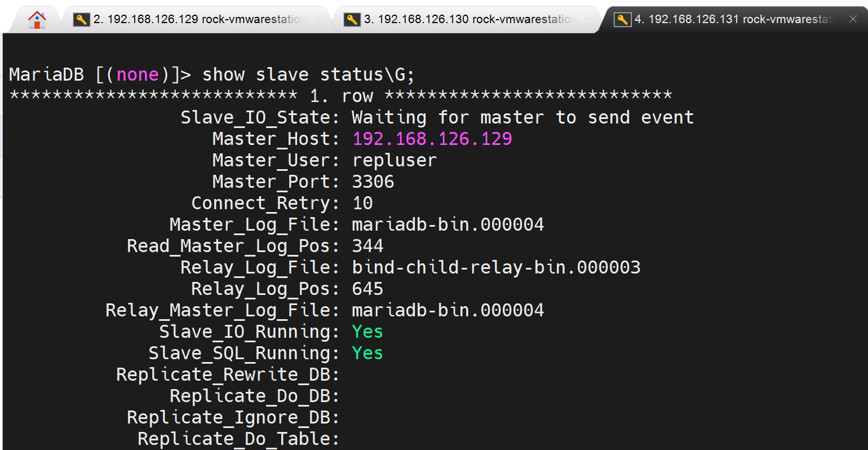Switch to the 2. 192.168.126.129 session tab
The image size is (868, 450).
point(197,20)
